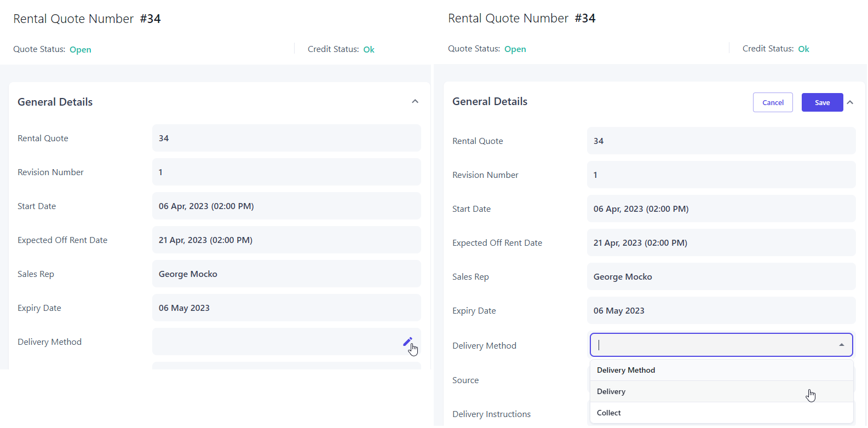Click Expiry Date field in the edit panel
The image size is (868, 428).
[721, 311]
